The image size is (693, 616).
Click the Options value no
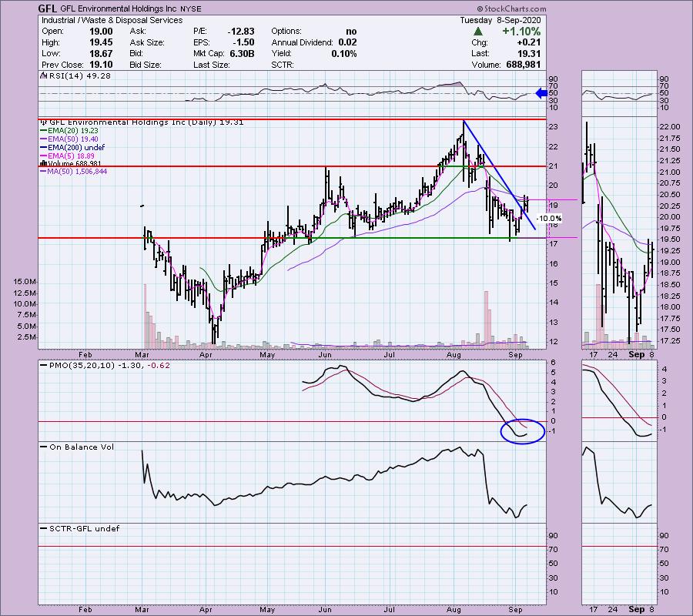click(x=351, y=32)
